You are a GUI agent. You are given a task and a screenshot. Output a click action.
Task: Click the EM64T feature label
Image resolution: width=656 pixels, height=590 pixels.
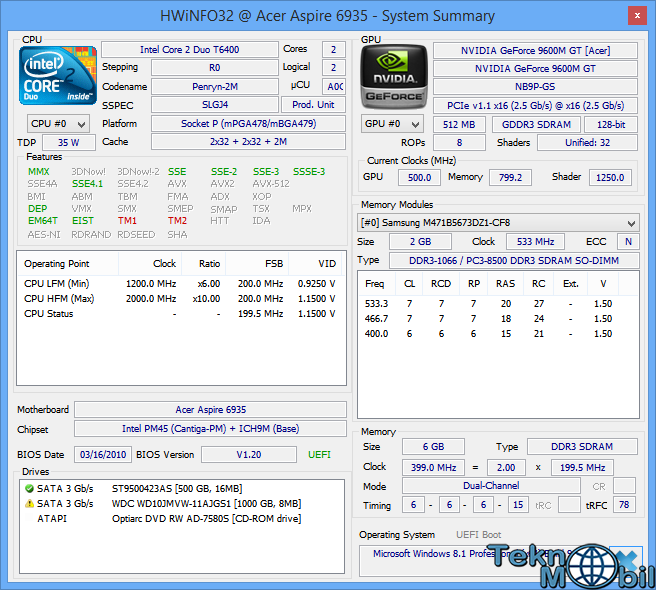[43, 221]
